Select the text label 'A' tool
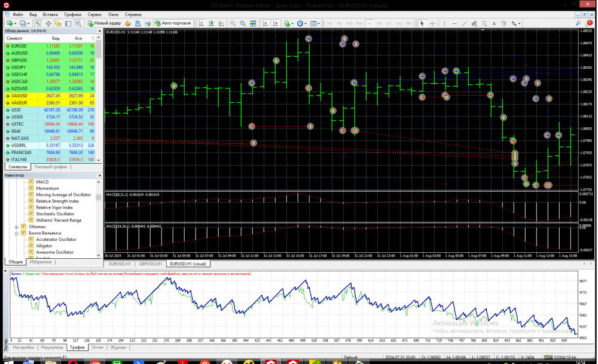Image resolution: width=598 pixels, height=364 pixels. pyautogui.click(x=494, y=23)
